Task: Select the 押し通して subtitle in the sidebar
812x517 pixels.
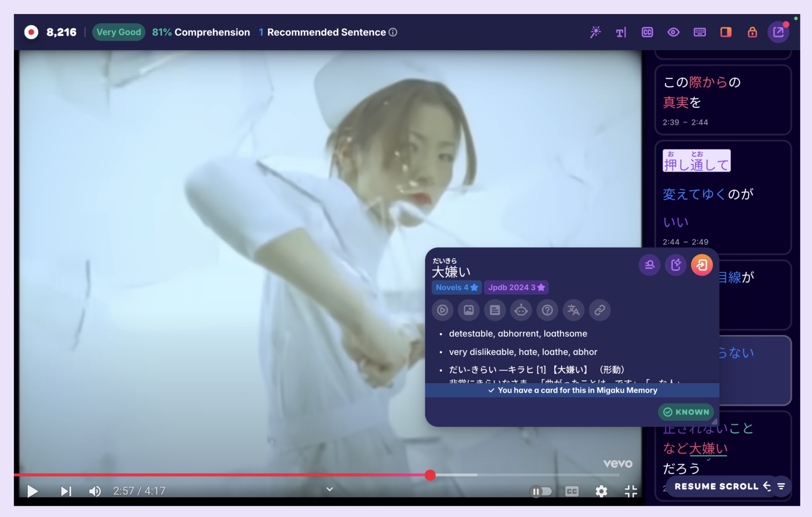Action: coord(696,161)
